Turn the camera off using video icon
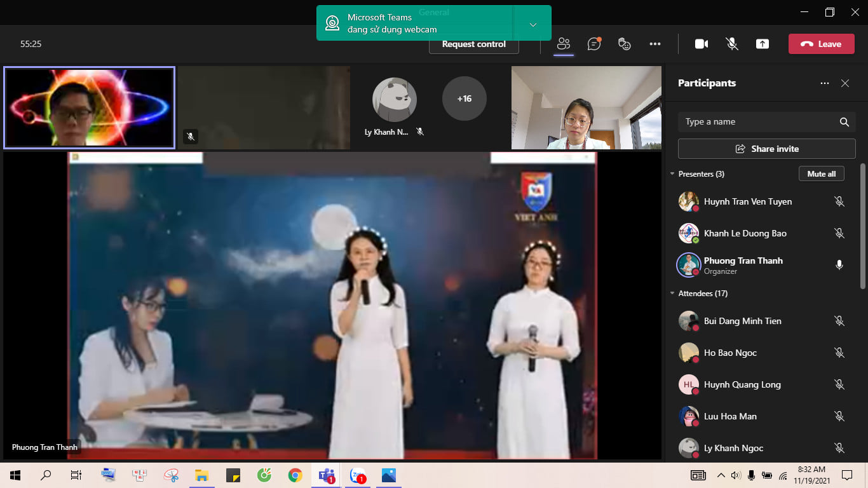868x488 pixels. [x=702, y=44]
